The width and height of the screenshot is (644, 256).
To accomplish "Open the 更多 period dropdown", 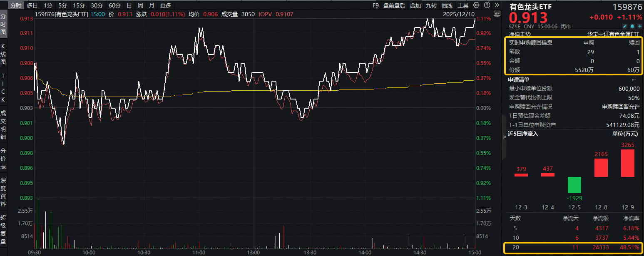I will [166, 5].
